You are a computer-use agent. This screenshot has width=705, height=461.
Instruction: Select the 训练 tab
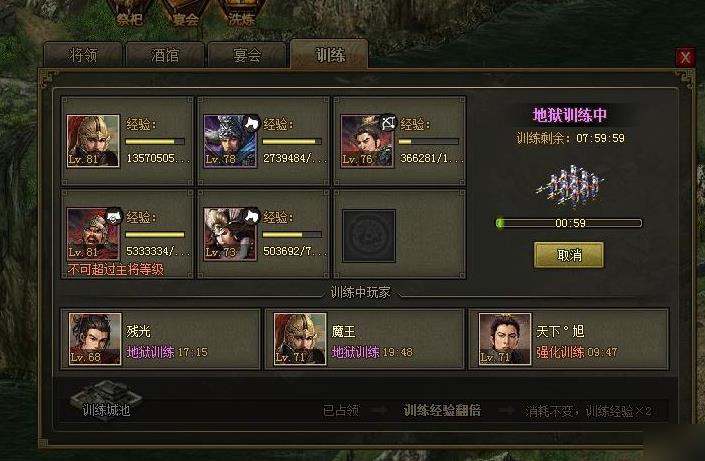click(x=330, y=54)
